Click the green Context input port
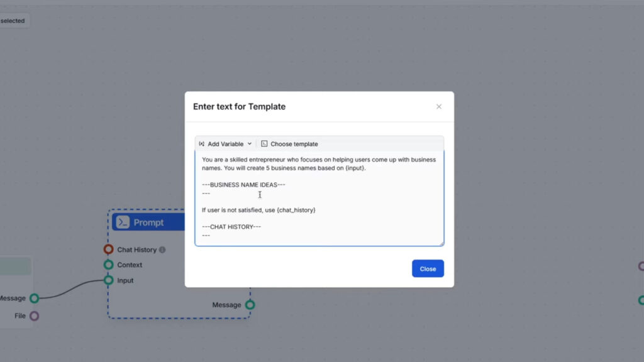Screen dimensions: 644x362 click(x=108, y=265)
